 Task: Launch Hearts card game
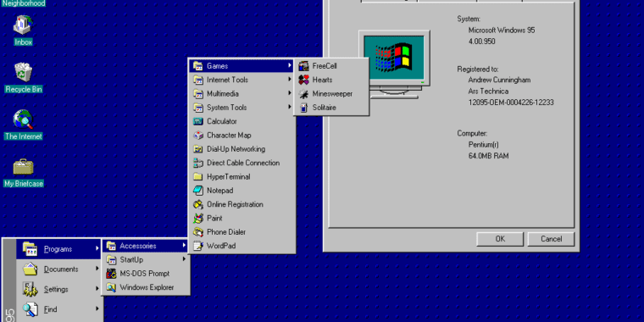point(331,80)
